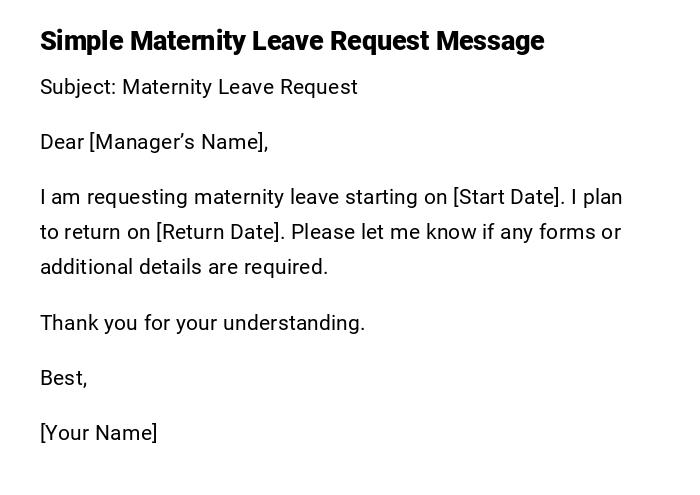Select the [Start Date] placeholder
The width and height of the screenshot is (700, 495).
pyautogui.click(x=509, y=197)
